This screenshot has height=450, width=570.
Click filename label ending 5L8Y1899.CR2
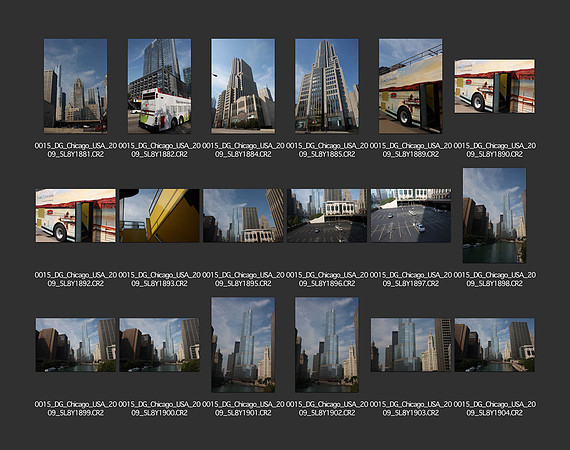click(x=76, y=409)
